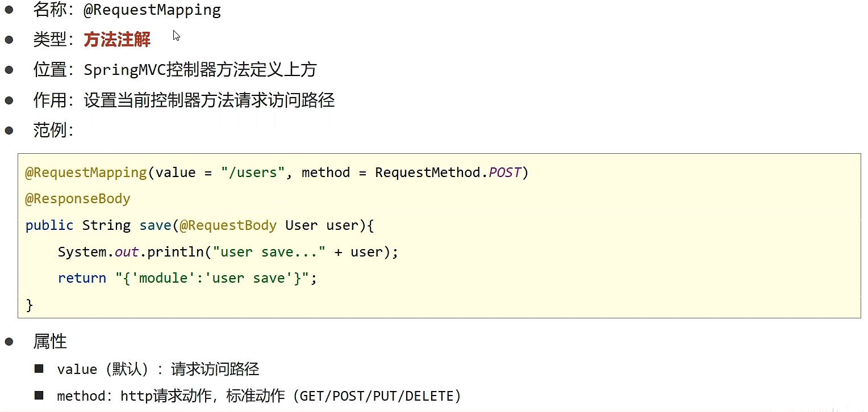Click the bullet before 名称 line
Screen dimensions: 868x412
pos(9,10)
